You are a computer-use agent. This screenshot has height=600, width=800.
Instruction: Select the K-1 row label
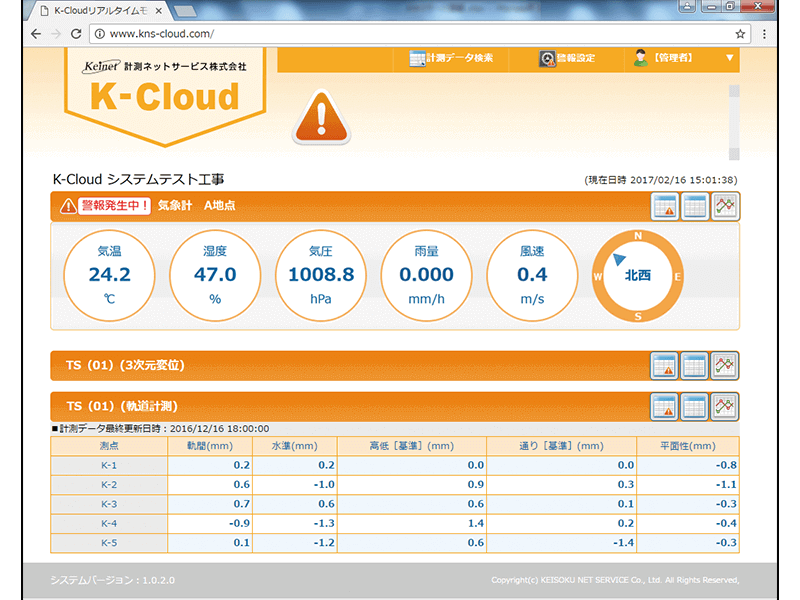tap(109, 465)
